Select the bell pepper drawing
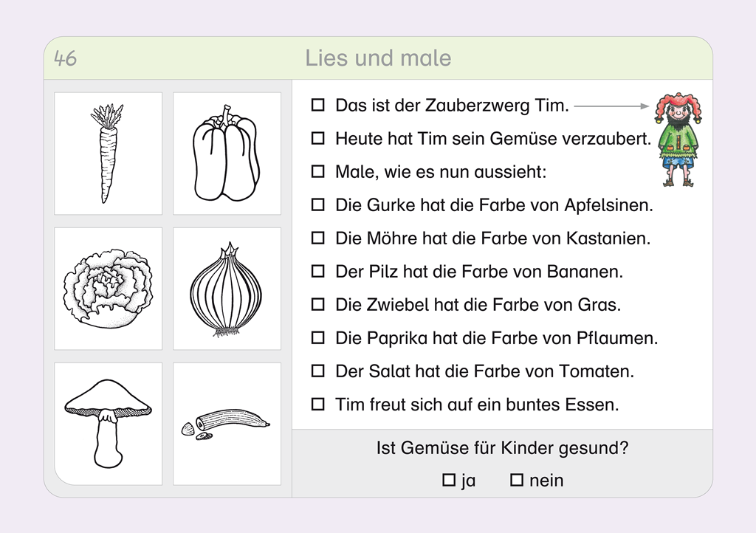Viewport: 756px width, 533px height. pos(226,154)
